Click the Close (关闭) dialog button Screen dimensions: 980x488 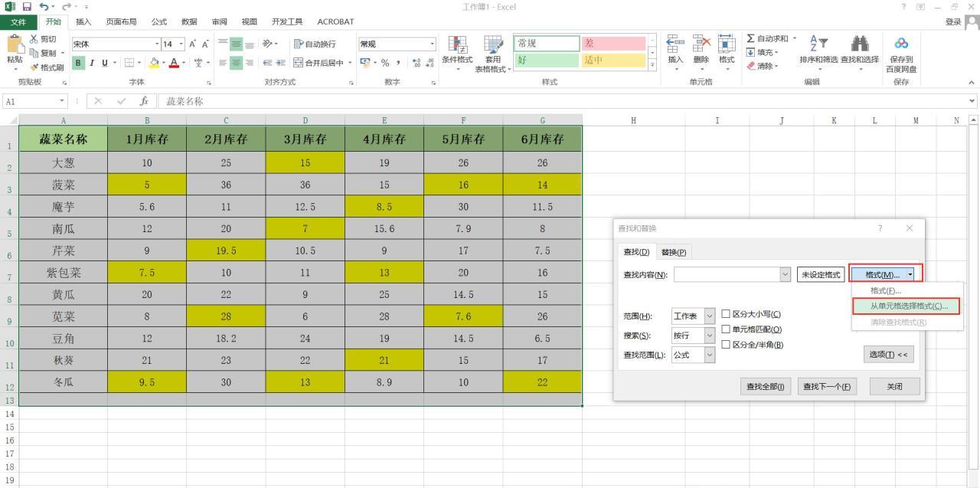(x=894, y=387)
